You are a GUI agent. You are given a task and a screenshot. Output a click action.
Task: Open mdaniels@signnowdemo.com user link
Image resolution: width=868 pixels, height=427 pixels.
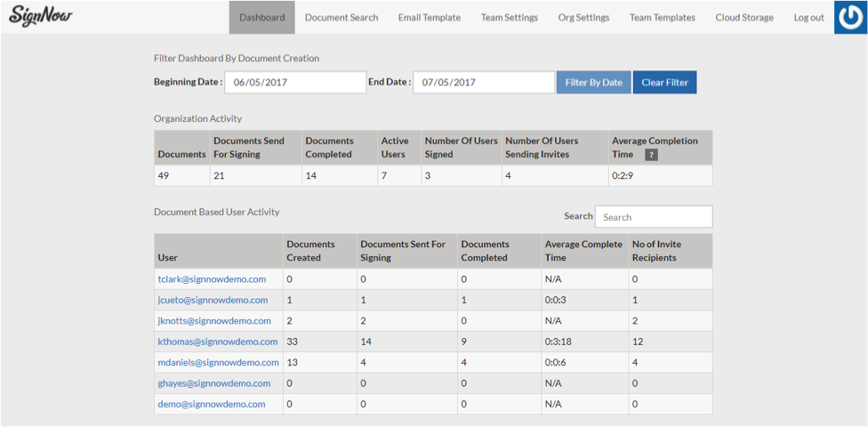(219, 362)
